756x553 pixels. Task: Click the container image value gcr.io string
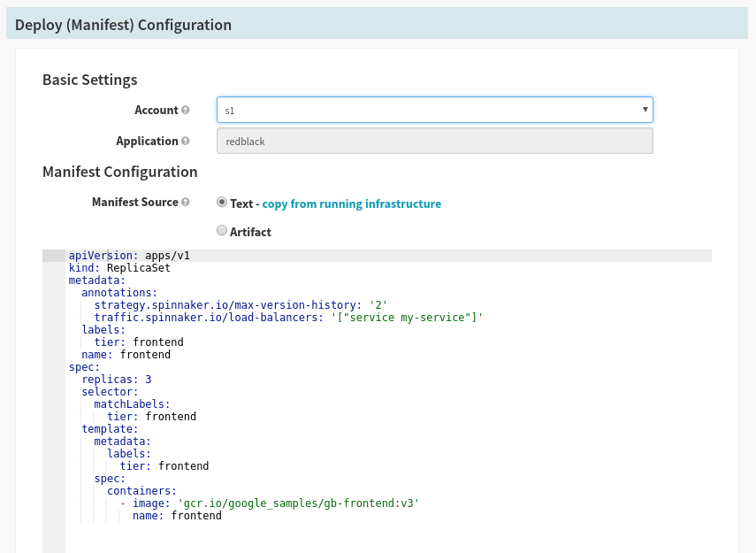point(298,503)
